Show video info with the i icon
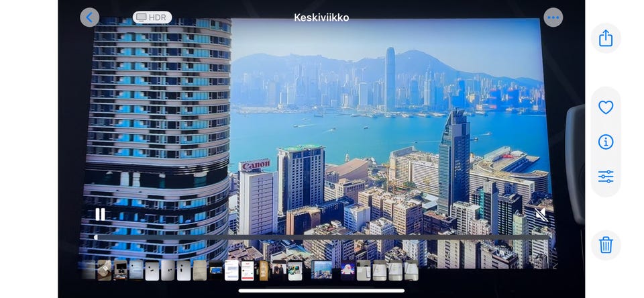The image size is (644, 298). (x=606, y=142)
